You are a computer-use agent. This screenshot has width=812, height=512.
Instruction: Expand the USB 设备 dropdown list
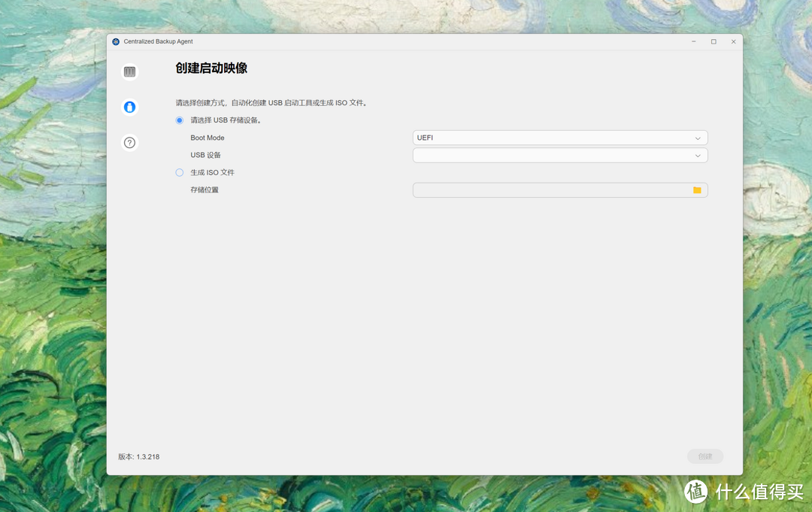(x=559, y=156)
